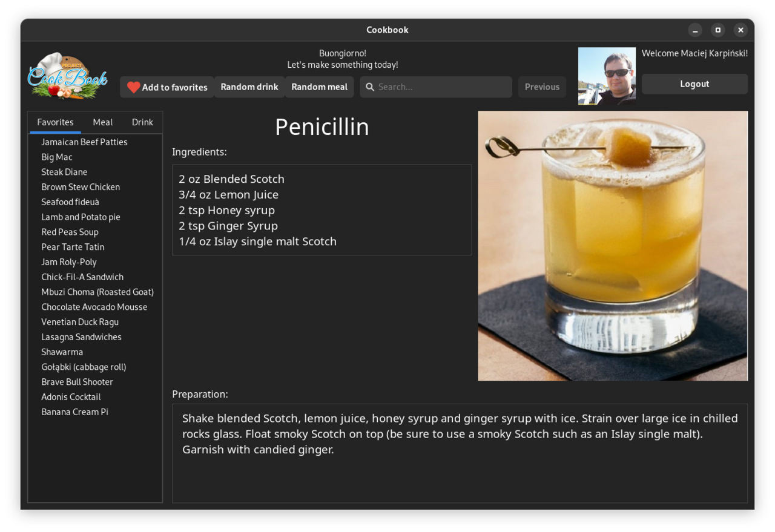
Task: Open Chocolate Avocado Mousse recipe
Action: click(x=95, y=307)
